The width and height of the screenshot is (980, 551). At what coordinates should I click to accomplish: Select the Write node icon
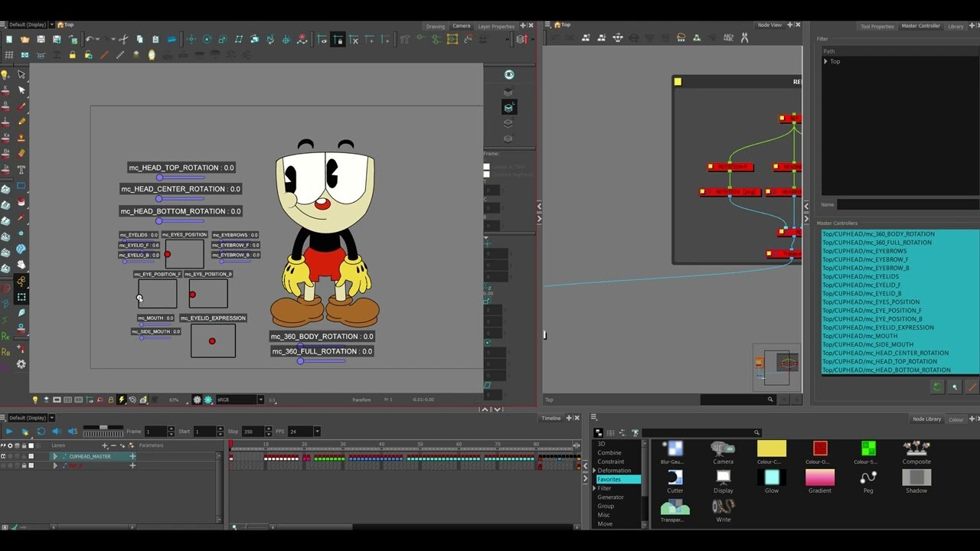723,507
